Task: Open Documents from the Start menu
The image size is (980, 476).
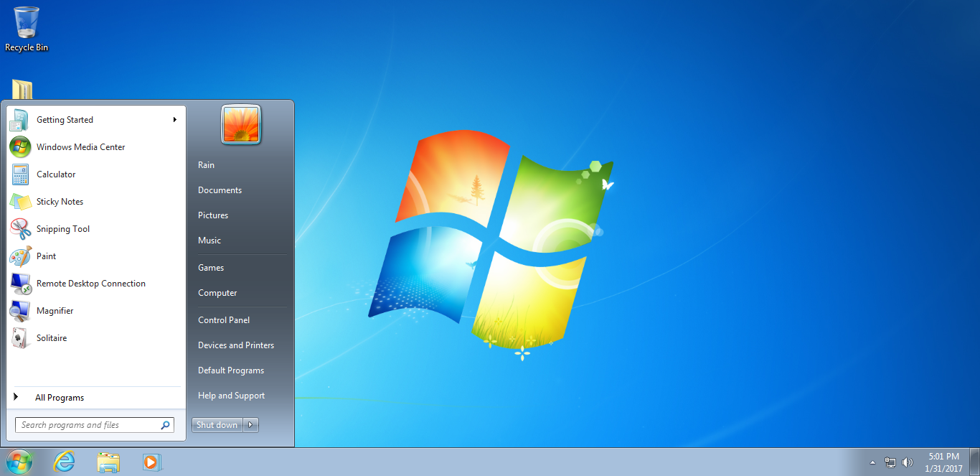Action: (x=220, y=190)
